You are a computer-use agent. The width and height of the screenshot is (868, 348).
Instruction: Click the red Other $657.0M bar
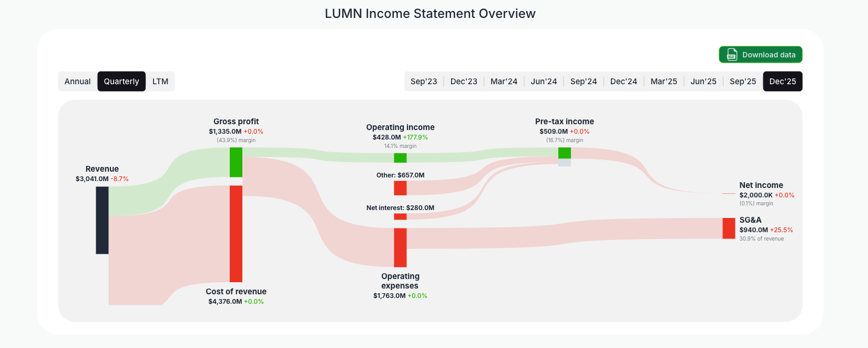[x=400, y=188]
